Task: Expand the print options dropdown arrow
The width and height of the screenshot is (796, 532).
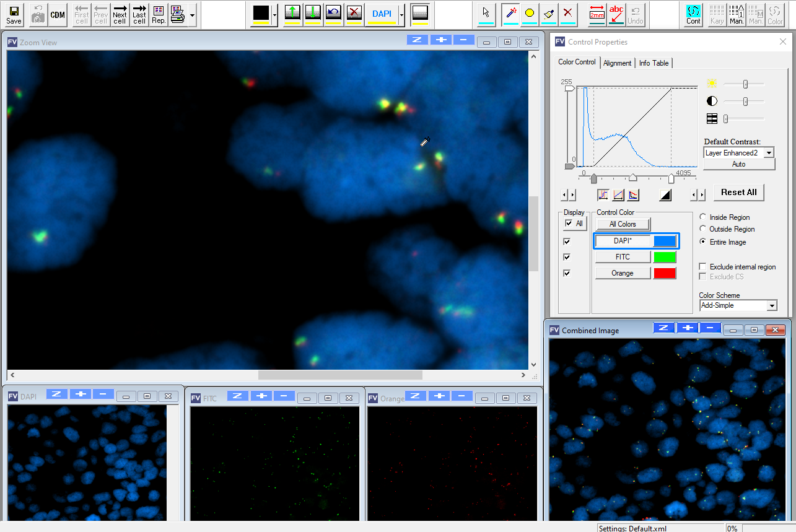Action: coord(192,15)
